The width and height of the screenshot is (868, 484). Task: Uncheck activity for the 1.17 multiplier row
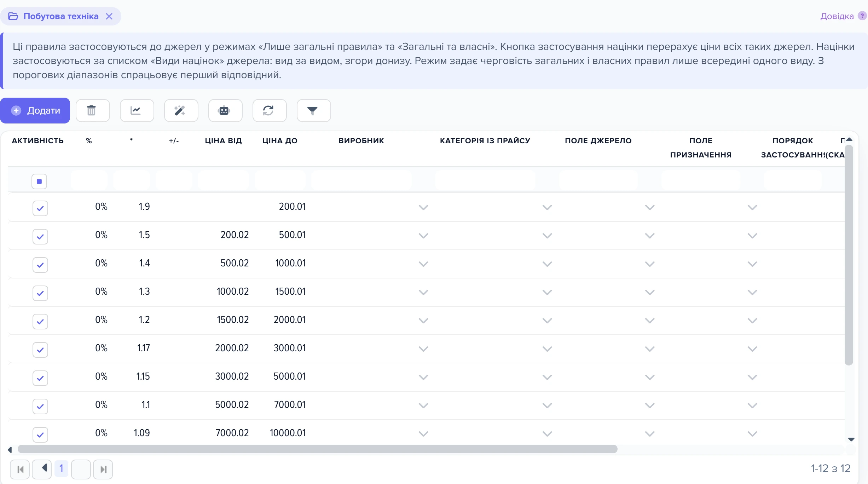pos(40,350)
